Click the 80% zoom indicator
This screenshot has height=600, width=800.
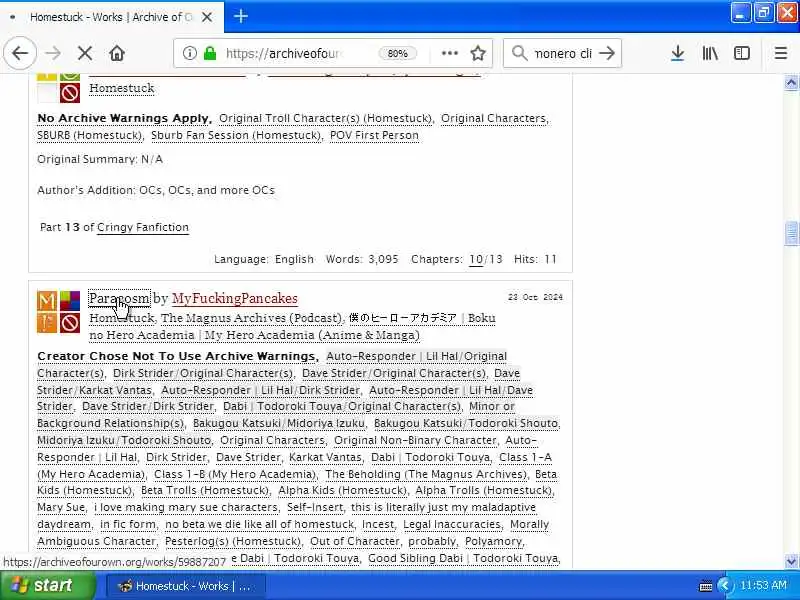coord(397,53)
